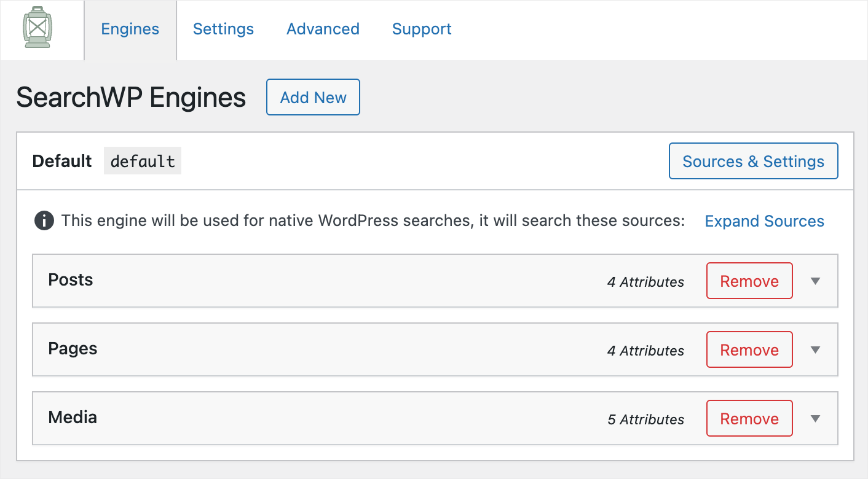The image size is (868, 479).
Task: Expand the Pages source arrow
Action: point(816,350)
